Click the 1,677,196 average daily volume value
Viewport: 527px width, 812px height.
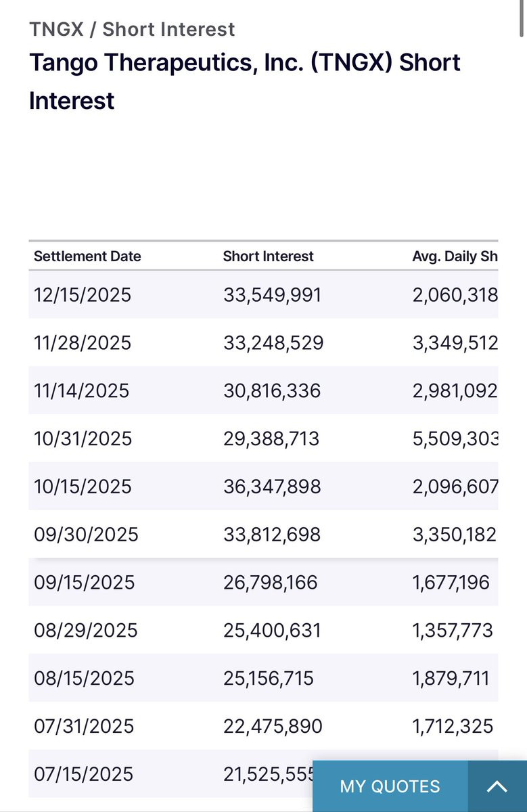point(451,583)
